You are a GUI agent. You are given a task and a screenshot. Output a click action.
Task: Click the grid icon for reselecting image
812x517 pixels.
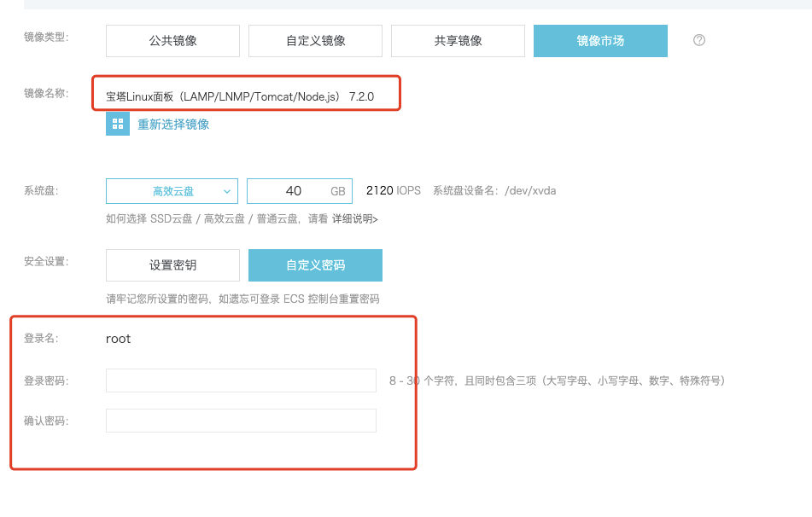tap(118, 124)
